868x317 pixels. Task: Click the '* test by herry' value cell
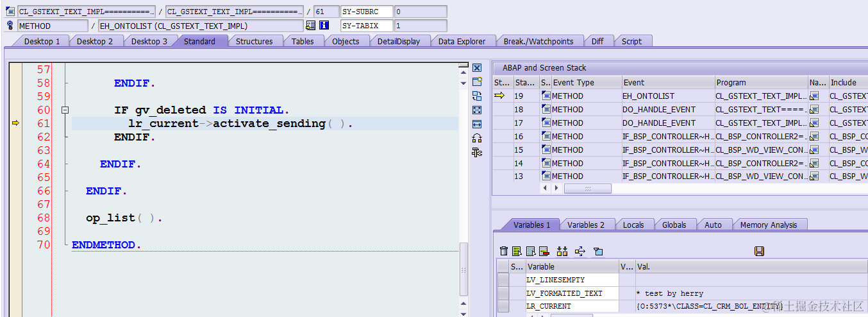click(751, 293)
